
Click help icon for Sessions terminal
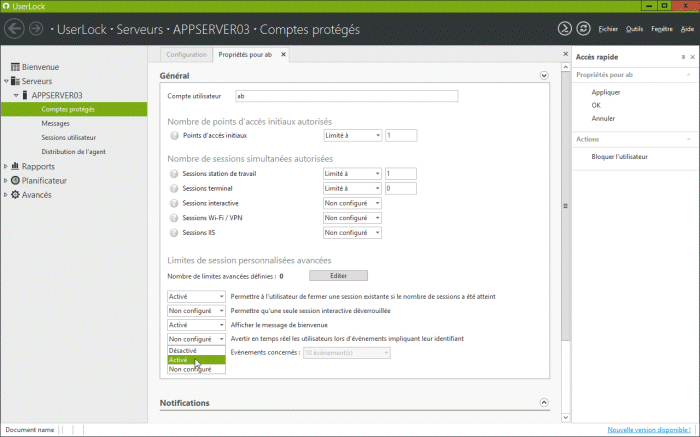point(174,188)
